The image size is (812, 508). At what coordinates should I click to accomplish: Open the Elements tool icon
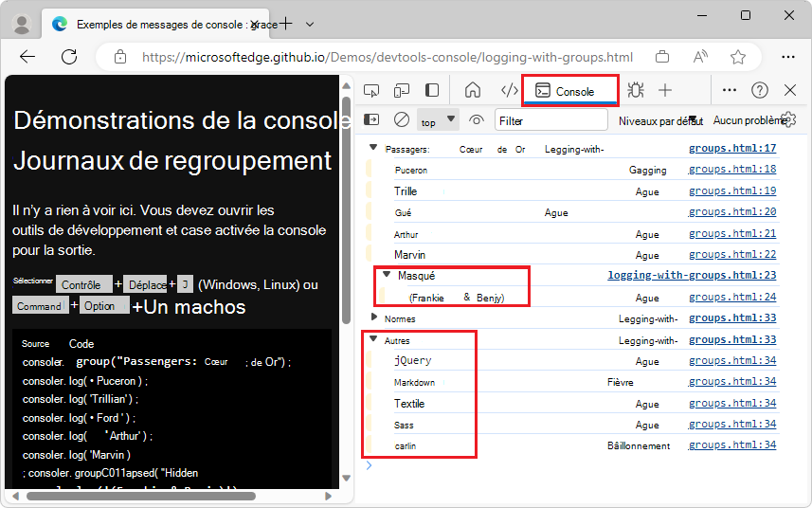510,91
